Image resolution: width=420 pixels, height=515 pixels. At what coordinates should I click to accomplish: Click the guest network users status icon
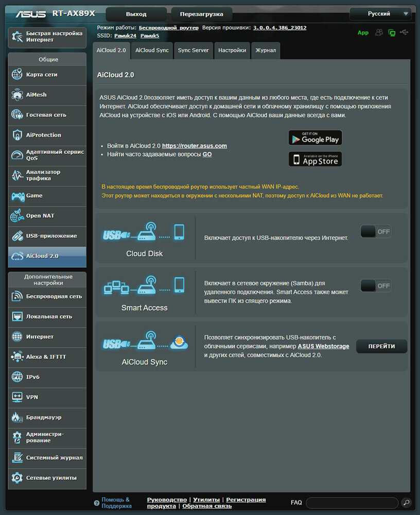pos(379,32)
